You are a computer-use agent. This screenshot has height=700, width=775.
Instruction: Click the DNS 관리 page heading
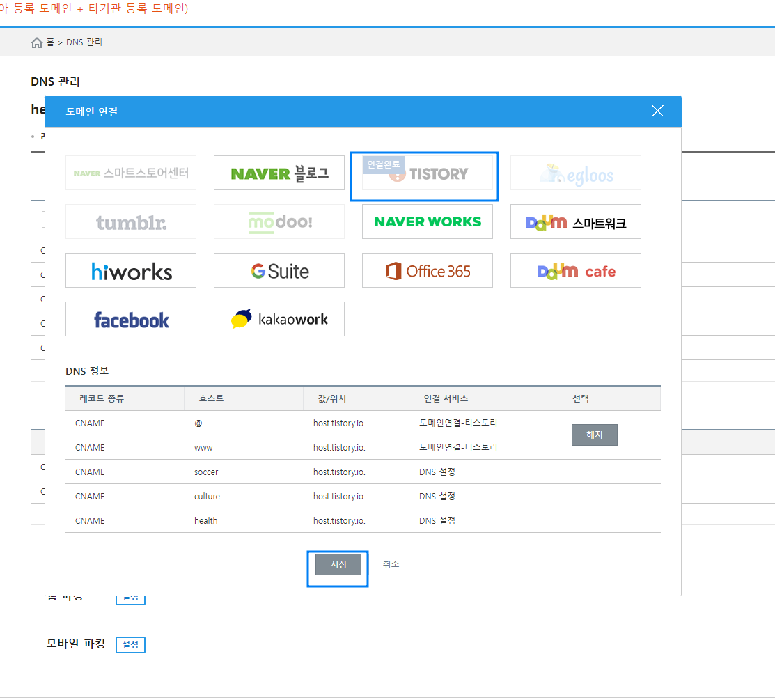(56, 81)
